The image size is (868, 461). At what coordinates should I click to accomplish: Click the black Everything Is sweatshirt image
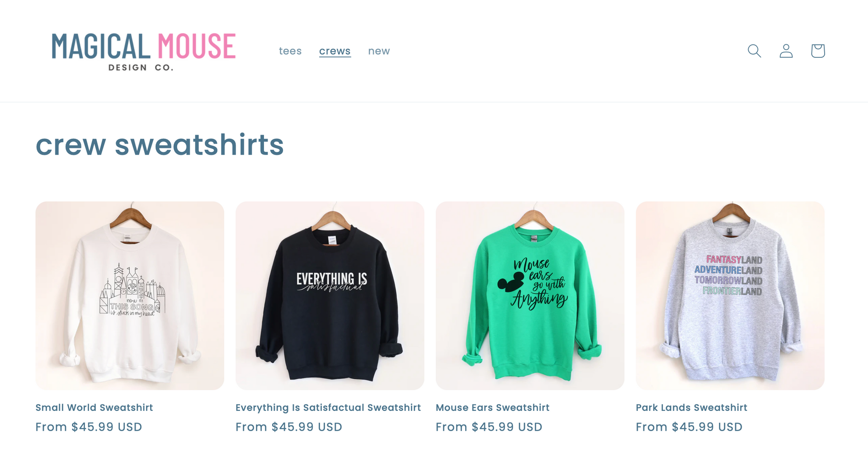coord(330,296)
